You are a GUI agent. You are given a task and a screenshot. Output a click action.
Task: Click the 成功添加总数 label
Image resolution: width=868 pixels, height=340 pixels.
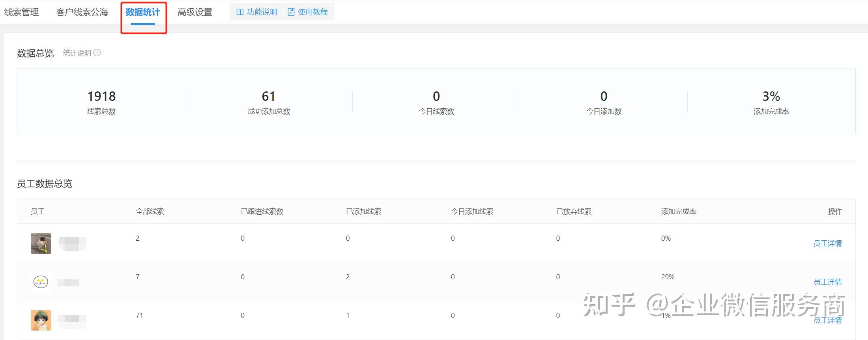pos(269,111)
